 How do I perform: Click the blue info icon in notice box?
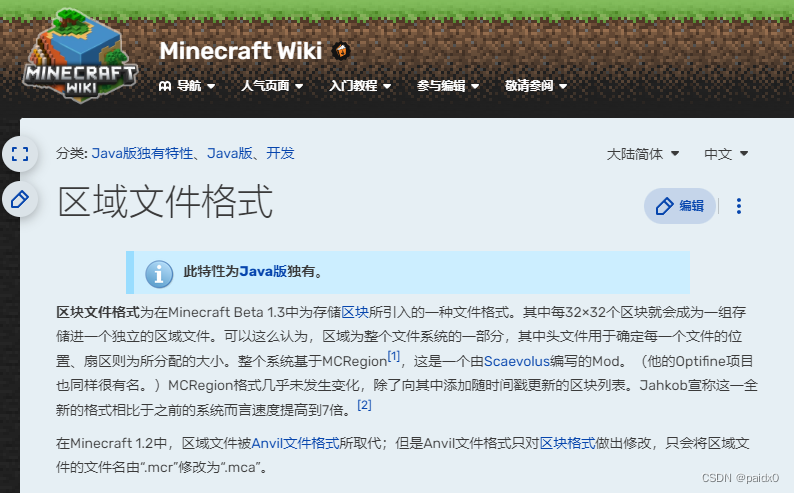click(159, 274)
